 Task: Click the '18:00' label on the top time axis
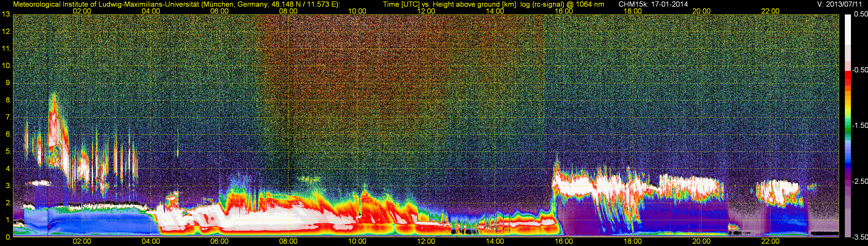[632, 11]
